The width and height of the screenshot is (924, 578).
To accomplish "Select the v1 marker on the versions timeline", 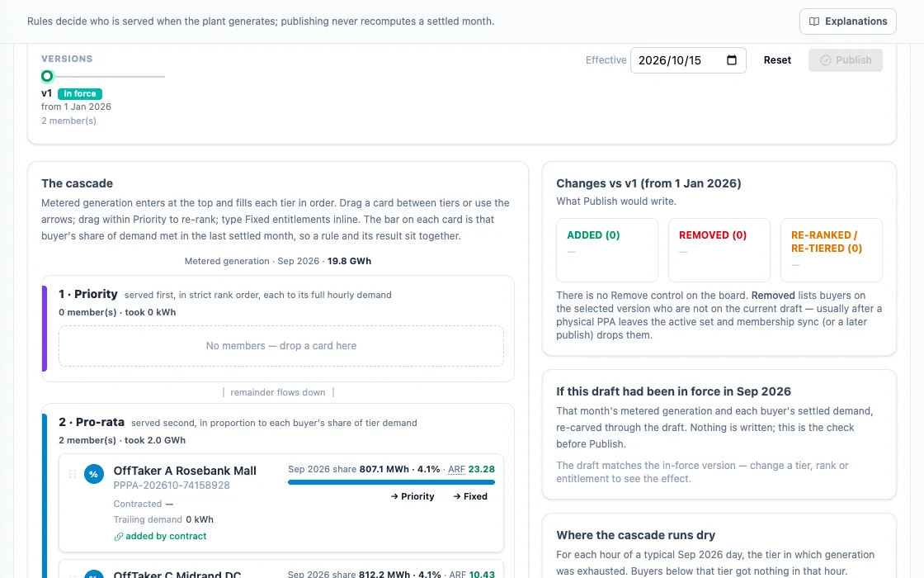I will coord(47,76).
